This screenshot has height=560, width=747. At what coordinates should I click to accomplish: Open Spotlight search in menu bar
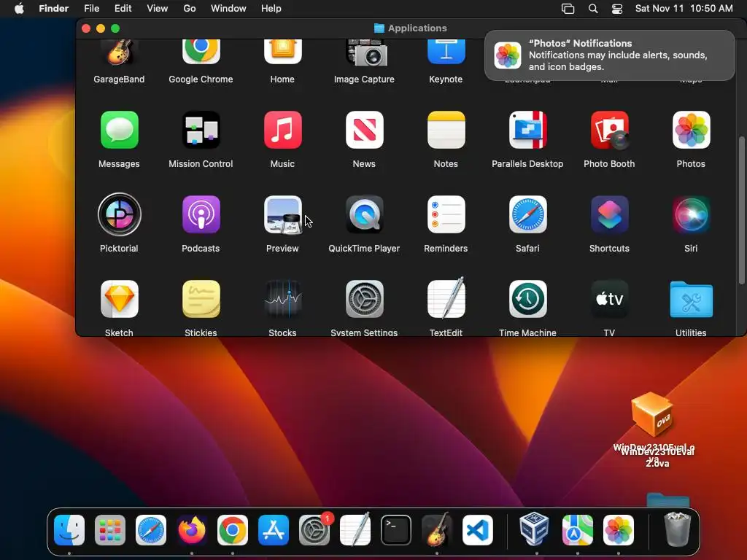(593, 9)
